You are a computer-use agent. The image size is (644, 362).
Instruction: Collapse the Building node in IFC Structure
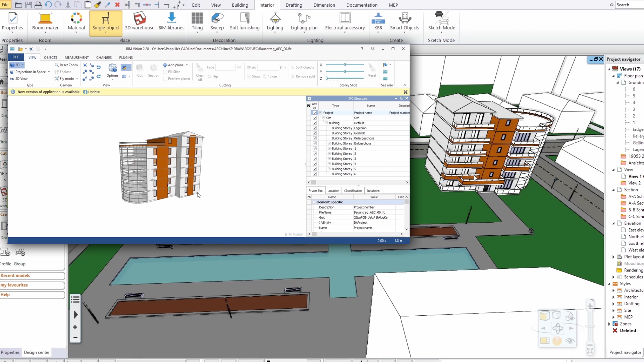tap(326, 123)
